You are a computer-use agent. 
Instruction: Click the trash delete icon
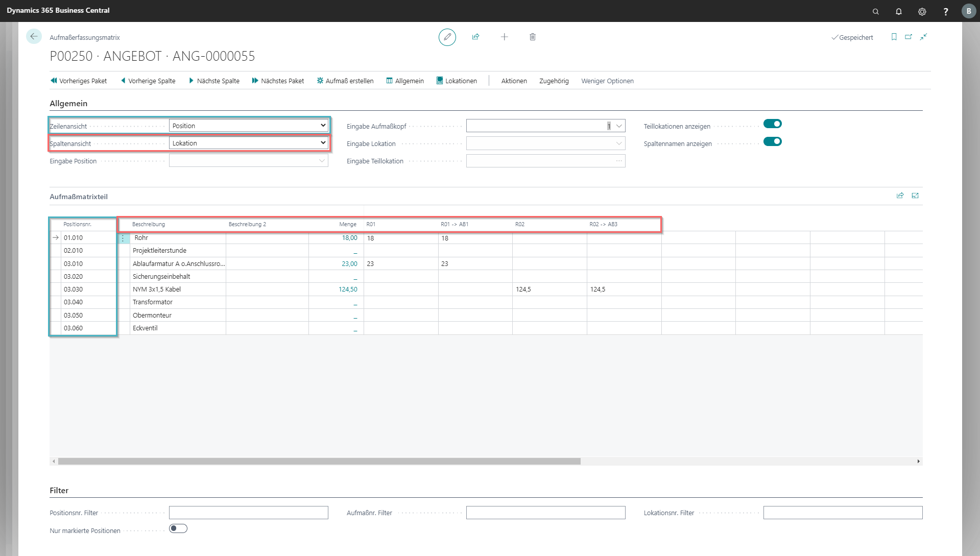532,37
